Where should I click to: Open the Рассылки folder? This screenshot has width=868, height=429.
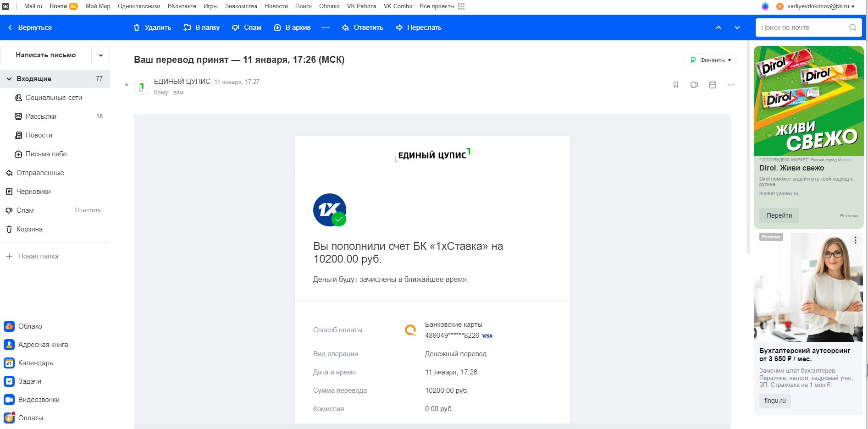point(41,116)
